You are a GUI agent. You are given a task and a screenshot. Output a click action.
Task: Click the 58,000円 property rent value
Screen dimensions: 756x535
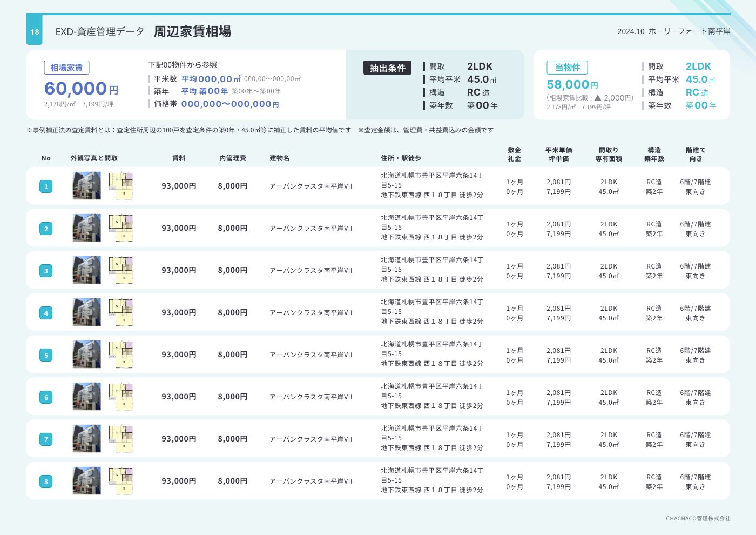(x=572, y=85)
